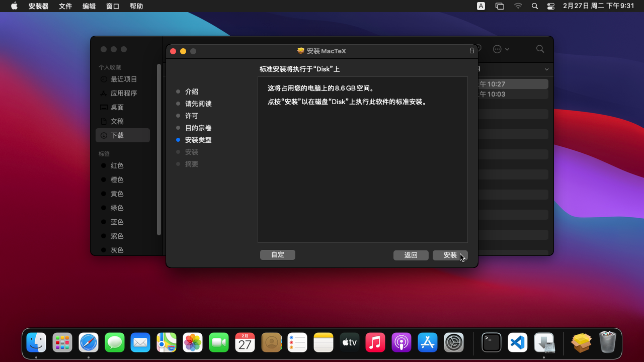The height and width of the screenshot is (362, 644).
Task: Select the 蓝色 tag in Finder sidebar
Action: (123, 222)
